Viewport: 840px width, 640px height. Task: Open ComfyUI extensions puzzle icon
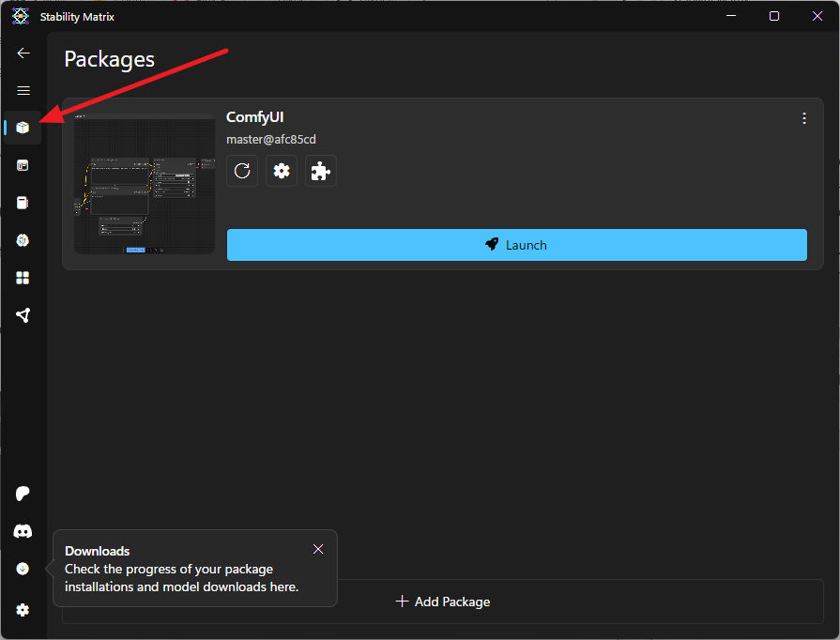320,171
